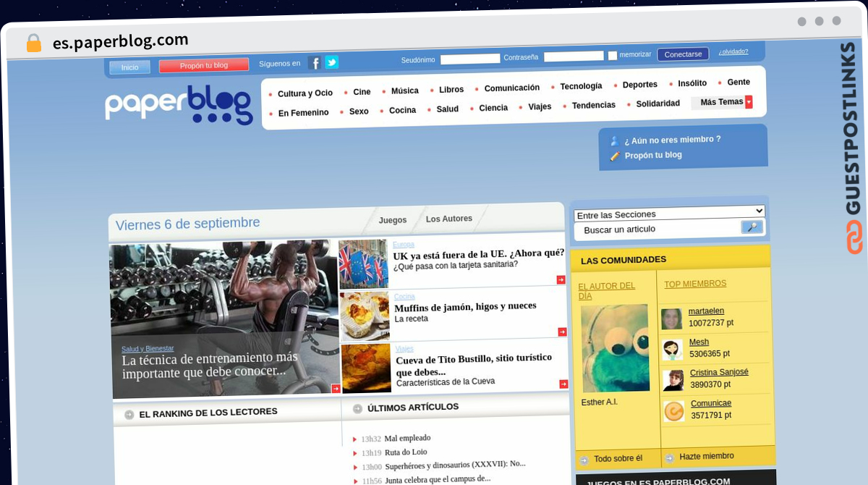Open the Cultura y Ocio category
Screen dimensions: 868x485
(x=305, y=93)
